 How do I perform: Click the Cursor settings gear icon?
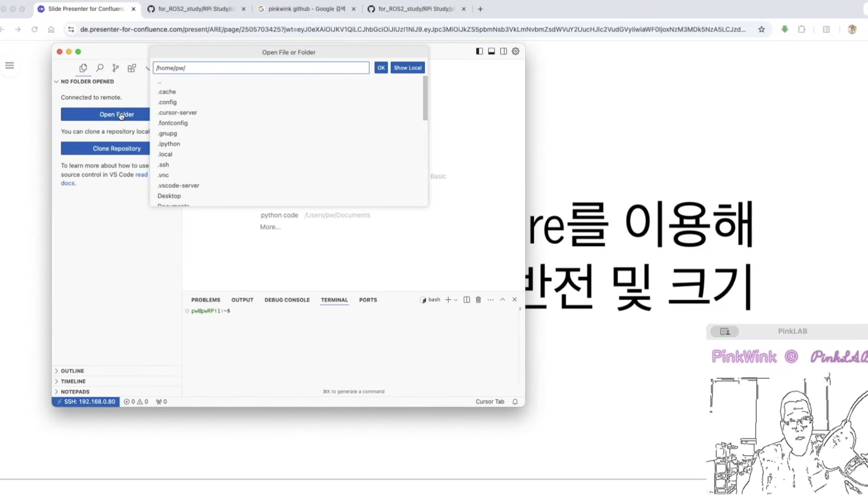pyautogui.click(x=515, y=51)
